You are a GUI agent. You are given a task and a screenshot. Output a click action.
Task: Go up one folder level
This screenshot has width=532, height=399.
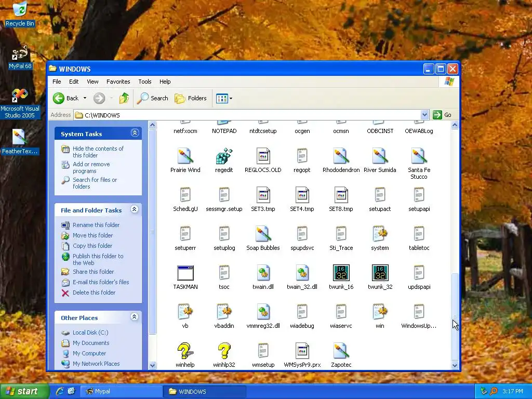click(124, 98)
